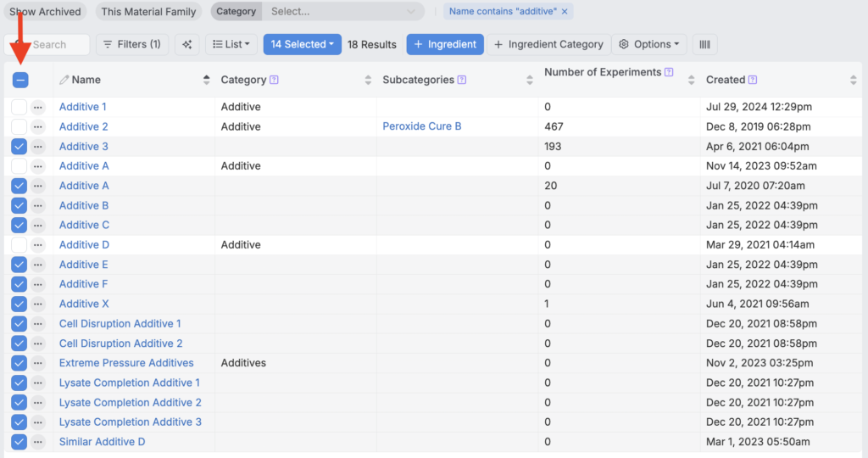The image size is (868, 458).
Task: Remove the Name contains "additive" filter chip
Action: (565, 12)
